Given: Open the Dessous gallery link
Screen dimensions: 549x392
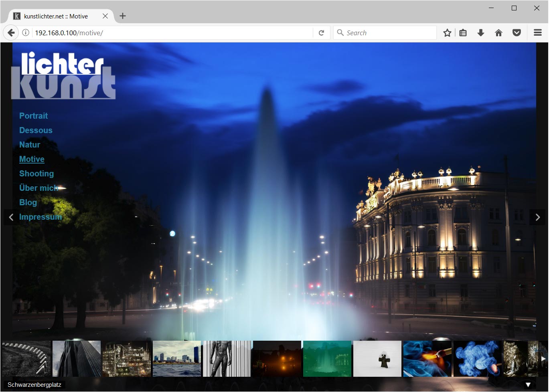Looking at the screenshot, I should point(36,130).
